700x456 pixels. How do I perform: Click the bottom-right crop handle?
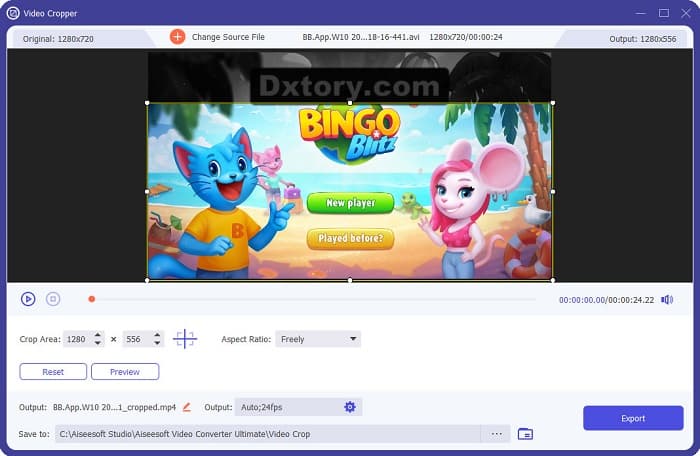click(x=553, y=280)
